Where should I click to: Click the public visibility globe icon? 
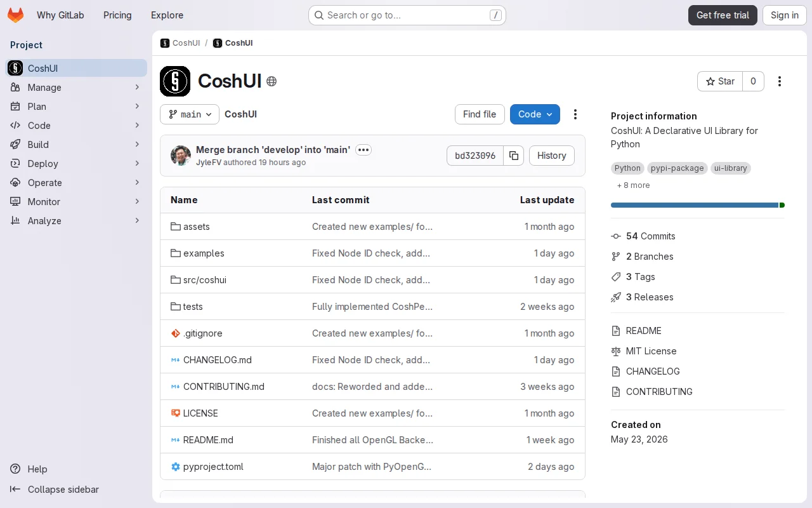(x=272, y=81)
